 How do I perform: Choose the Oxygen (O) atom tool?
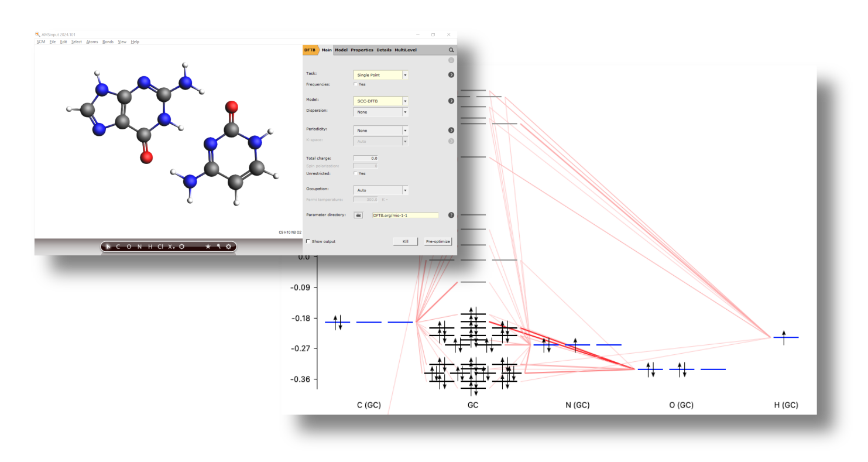coord(129,247)
